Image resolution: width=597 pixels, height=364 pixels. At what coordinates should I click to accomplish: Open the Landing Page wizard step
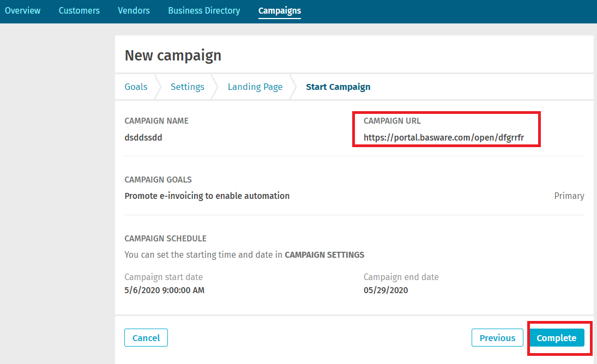click(255, 87)
